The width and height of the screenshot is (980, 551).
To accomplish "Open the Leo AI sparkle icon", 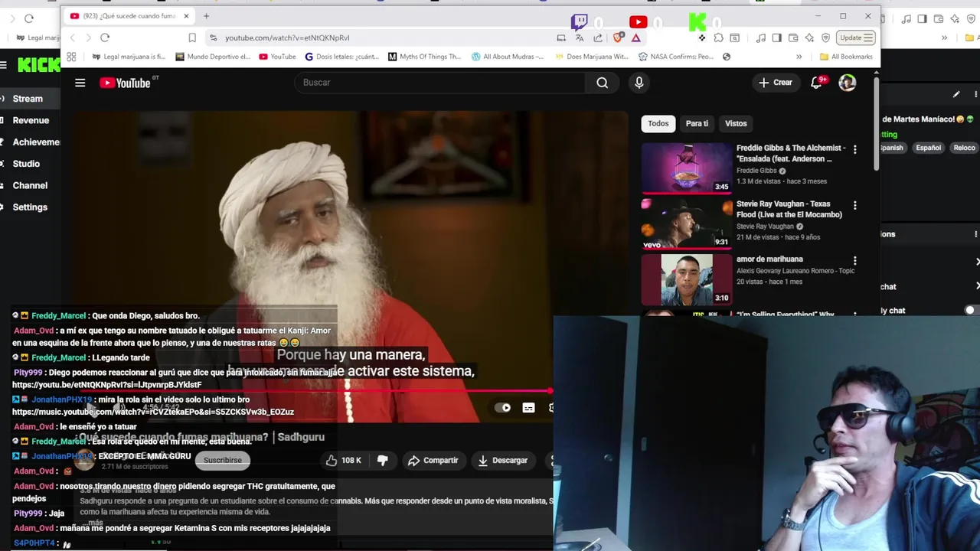I will point(809,37).
